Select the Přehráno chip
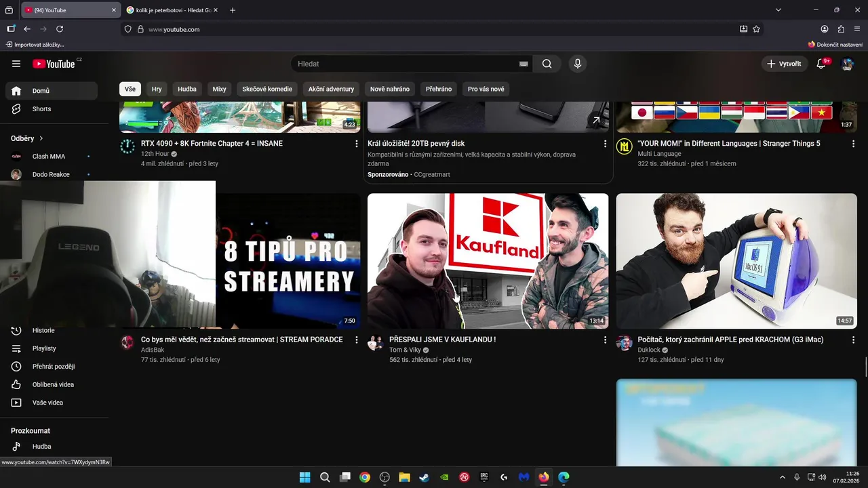 pos(439,89)
